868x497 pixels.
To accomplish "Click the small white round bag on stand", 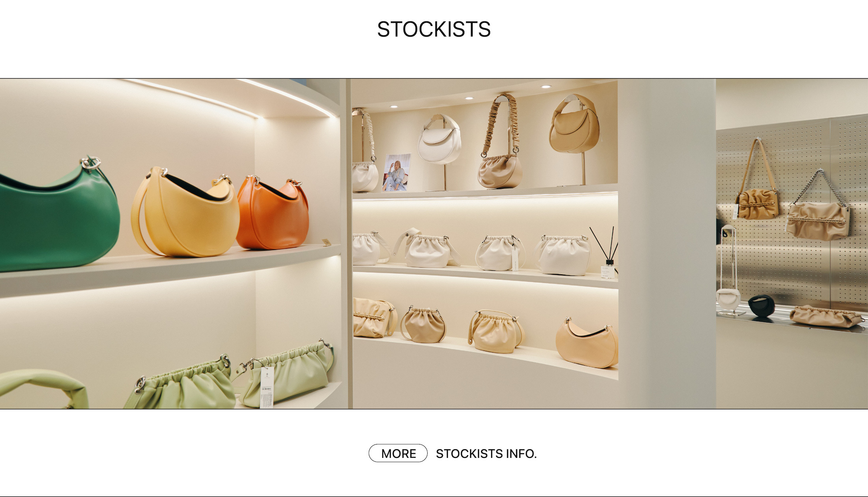I will (x=728, y=299).
